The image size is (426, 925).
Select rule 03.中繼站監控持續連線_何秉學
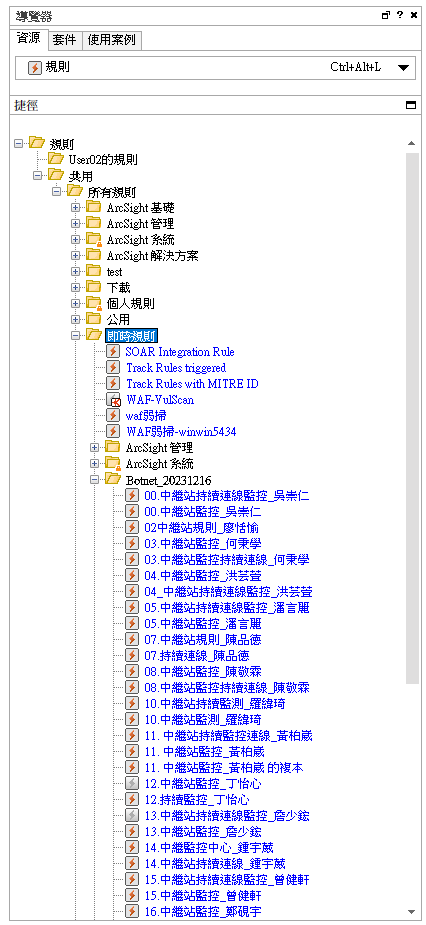click(x=227, y=559)
